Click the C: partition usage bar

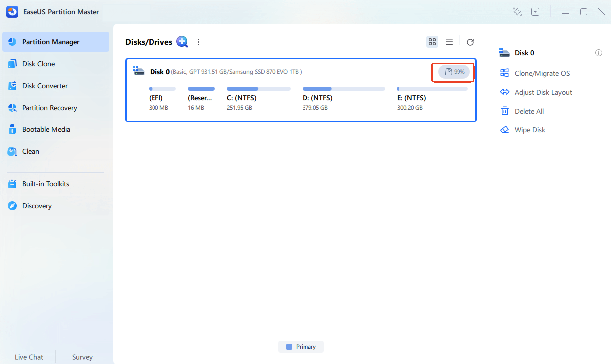pyautogui.click(x=259, y=89)
